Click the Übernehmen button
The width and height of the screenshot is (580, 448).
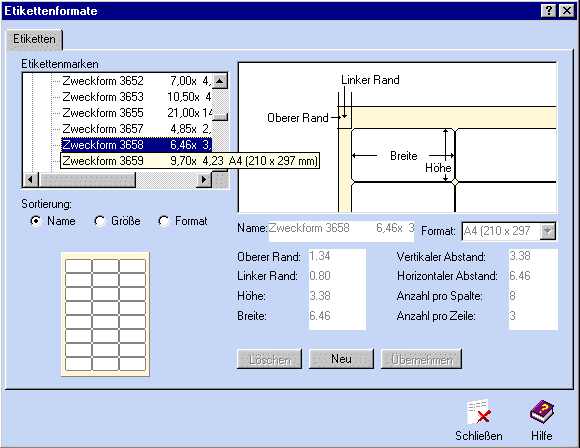pyautogui.click(x=421, y=359)
